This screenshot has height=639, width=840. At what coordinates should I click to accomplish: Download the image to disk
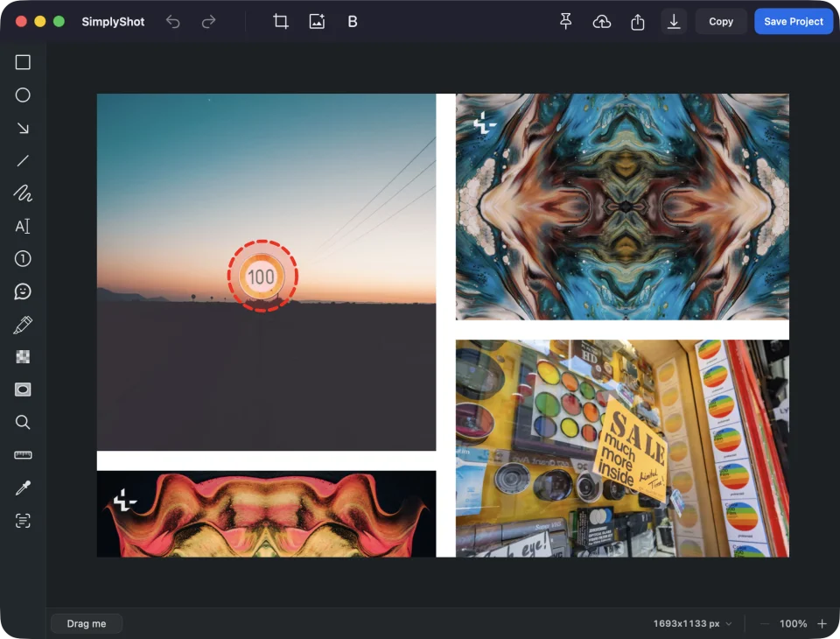[x=674, y=21]
